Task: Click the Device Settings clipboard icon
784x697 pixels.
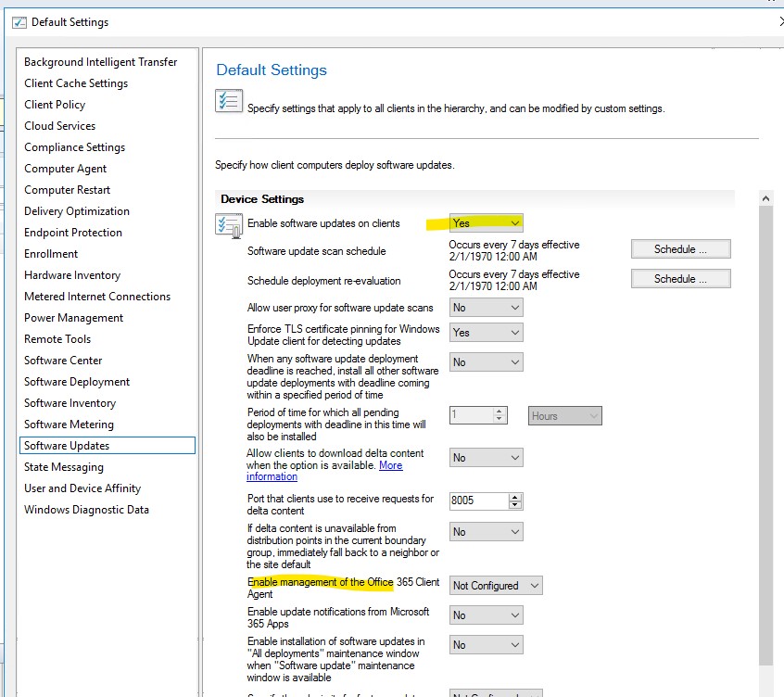Action: pyautogui.click(x=230, y=223)
